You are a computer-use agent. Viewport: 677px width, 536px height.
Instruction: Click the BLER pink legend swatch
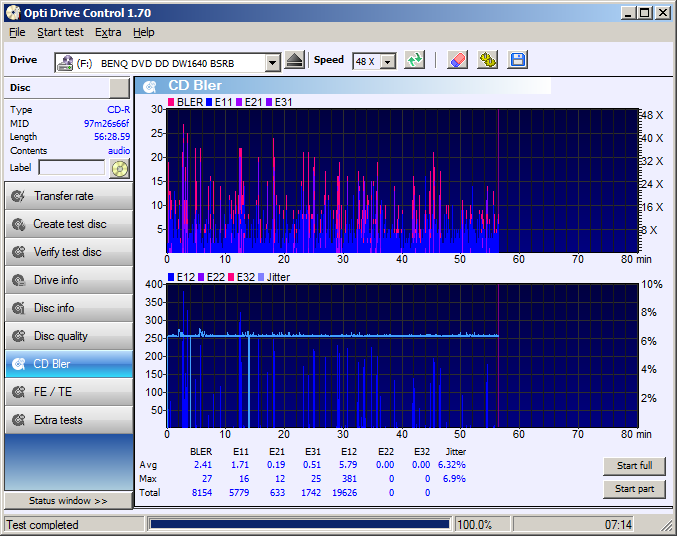pos(171,102)
